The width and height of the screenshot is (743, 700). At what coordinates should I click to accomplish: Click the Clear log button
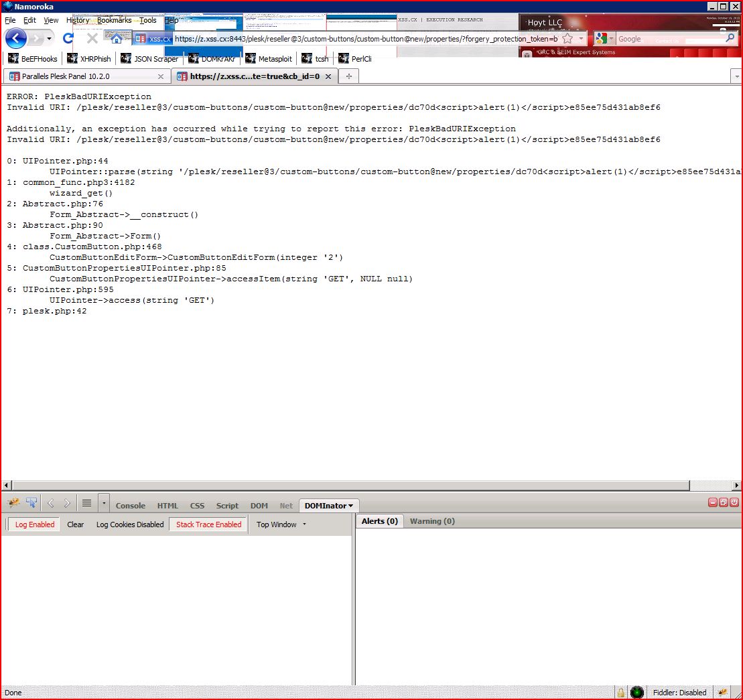[x=75, y=524]
